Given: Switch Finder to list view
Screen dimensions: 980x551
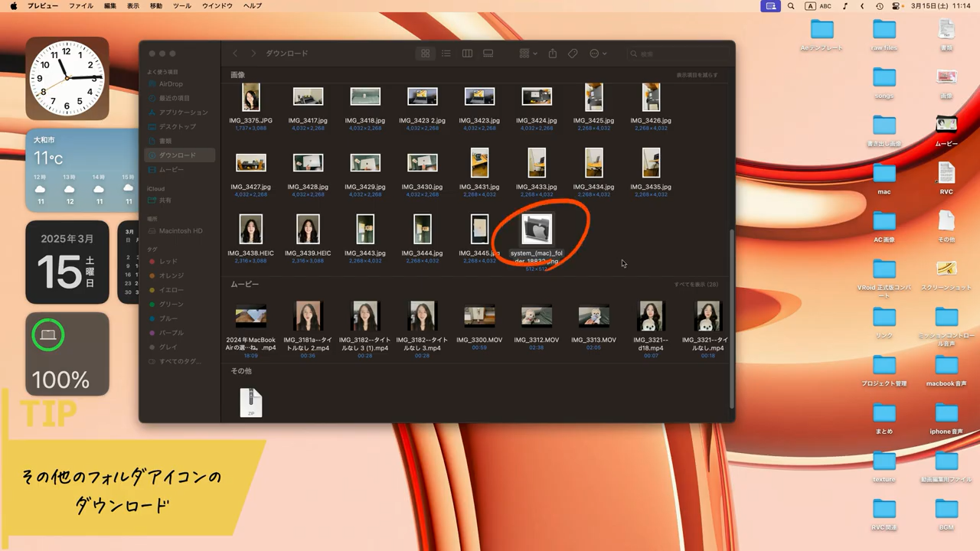Looking at the screenshot, I should tap(446, 54).
